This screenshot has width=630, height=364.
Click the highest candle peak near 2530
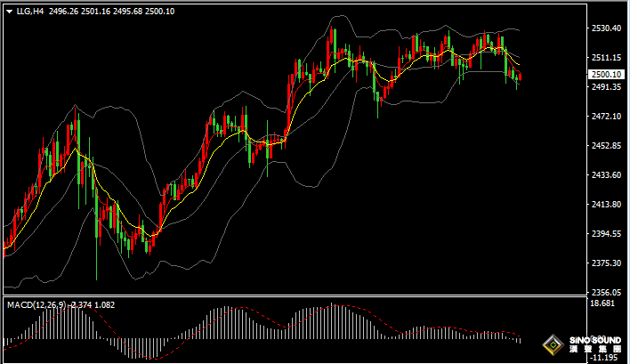point(333,36)
